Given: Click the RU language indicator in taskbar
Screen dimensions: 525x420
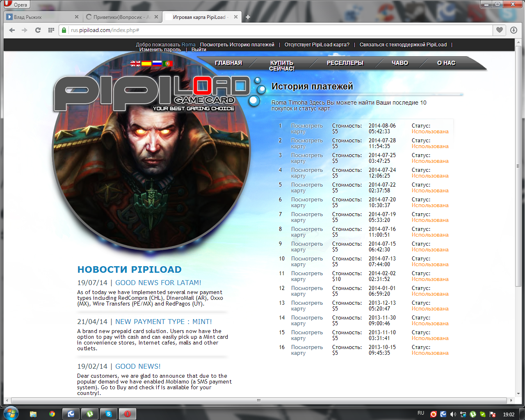Looking at the screenshot, I should tap(421, 413).
